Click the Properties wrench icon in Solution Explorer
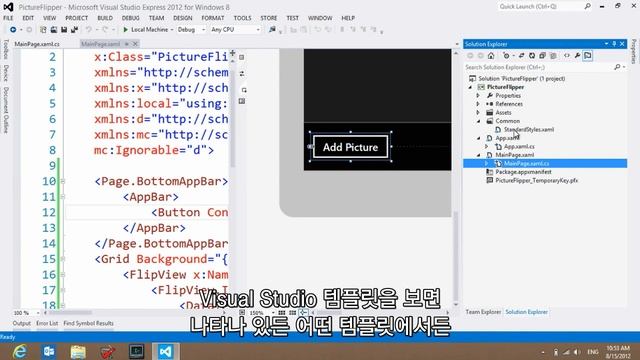 click(577, 56)
